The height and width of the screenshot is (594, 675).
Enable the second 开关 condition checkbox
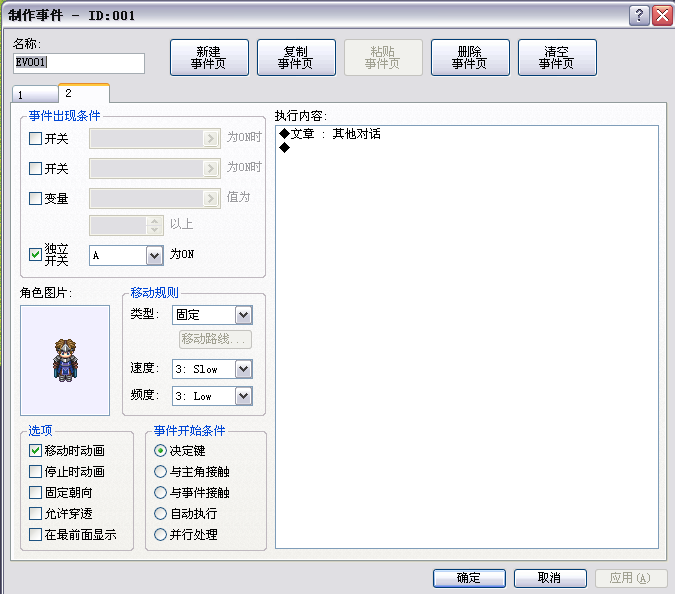coord(35,168)
